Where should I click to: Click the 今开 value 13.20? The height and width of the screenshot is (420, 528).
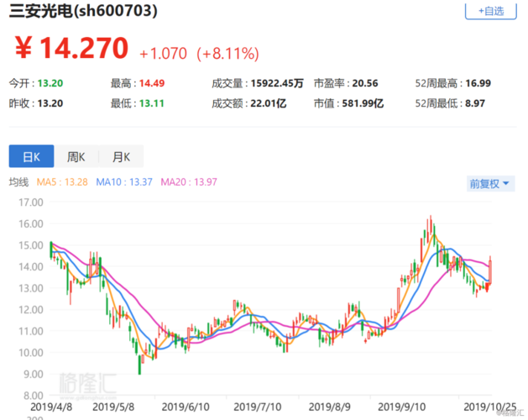click(50, 83)
